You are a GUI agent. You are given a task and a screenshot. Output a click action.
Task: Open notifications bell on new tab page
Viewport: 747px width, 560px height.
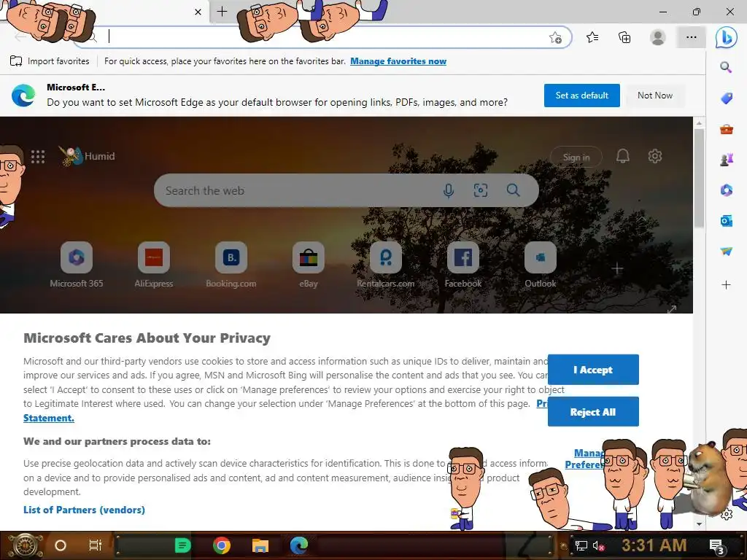point(623,156)
